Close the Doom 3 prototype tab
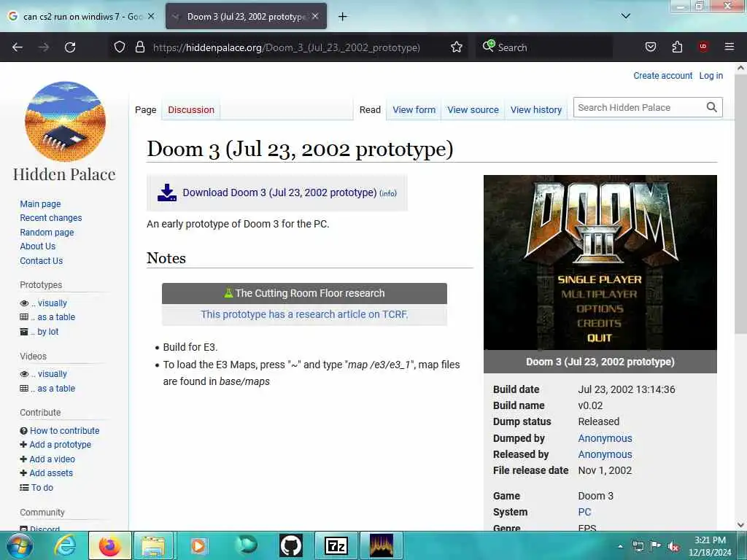Image resolution: width=747 pixels, height=560 pixels. (315, 16)
